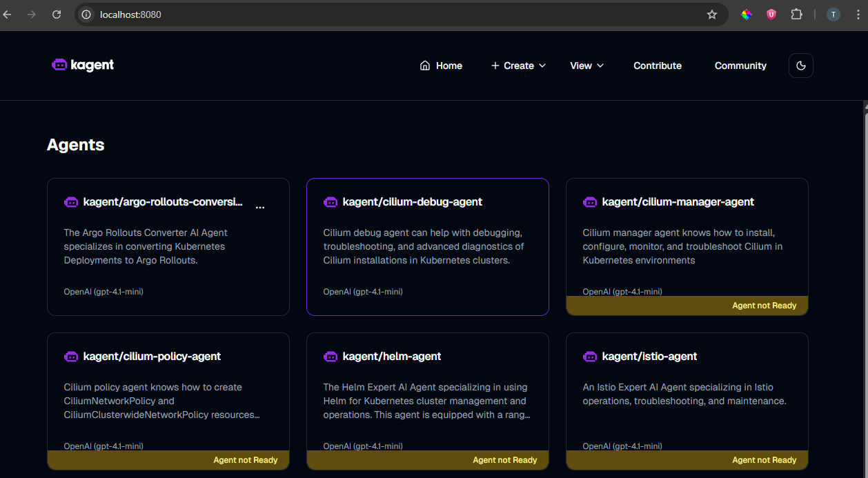Click robot icon of cilium-policy-agent card
Image resolution: width=868 pixels, height=478 pixels.
(x=71, y=357)
